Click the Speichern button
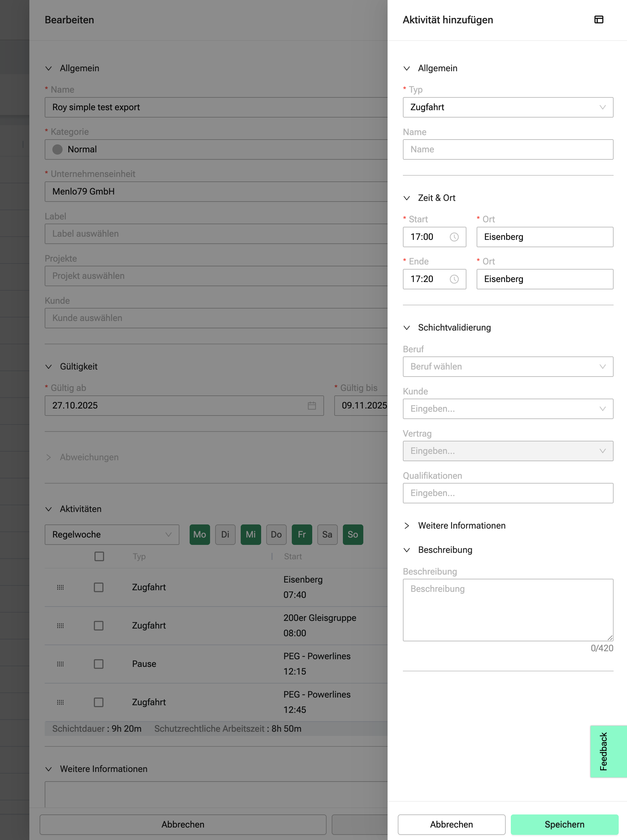The width and height of the screenshot is (627, 840). point(564,824)
